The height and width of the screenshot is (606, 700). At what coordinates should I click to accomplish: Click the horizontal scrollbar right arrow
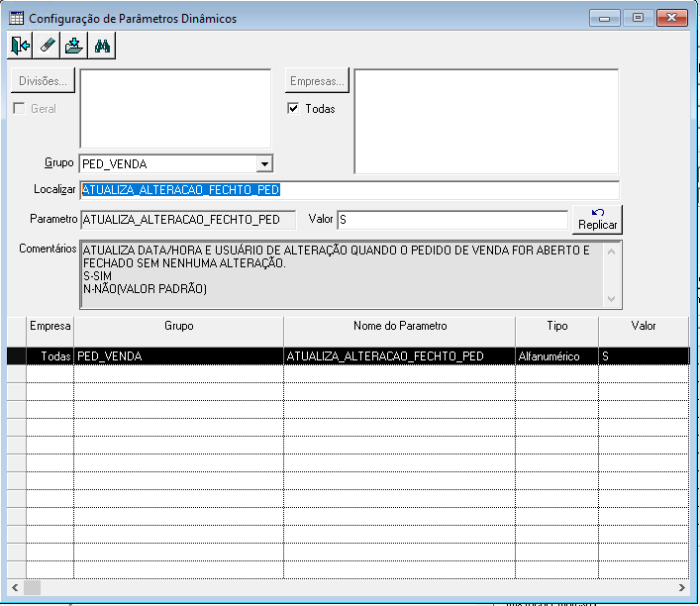[682, 588]
